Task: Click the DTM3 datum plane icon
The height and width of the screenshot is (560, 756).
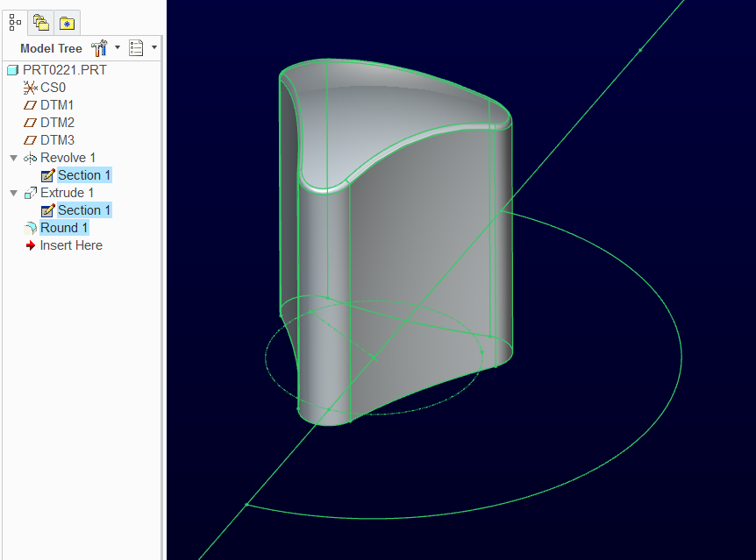Action: (x=30, y=140)
